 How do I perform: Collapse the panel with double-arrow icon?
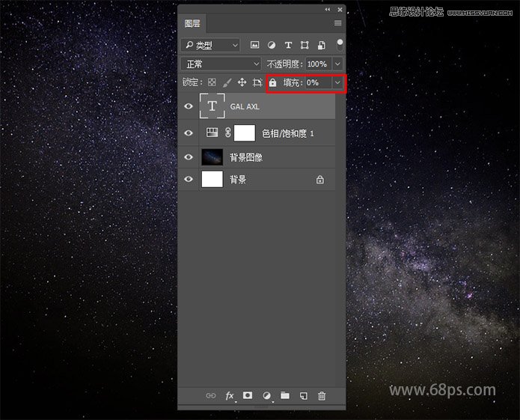(x=328, y=10)
